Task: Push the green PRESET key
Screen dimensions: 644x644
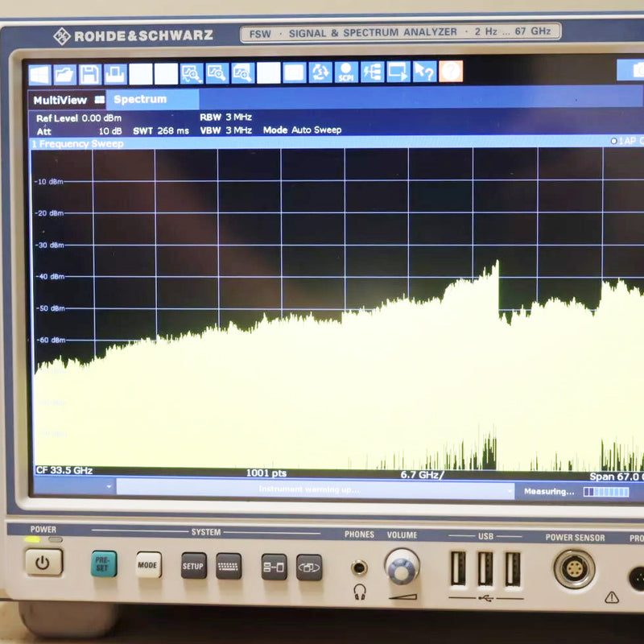Action: pyautogui.click(x=104, y=564)
